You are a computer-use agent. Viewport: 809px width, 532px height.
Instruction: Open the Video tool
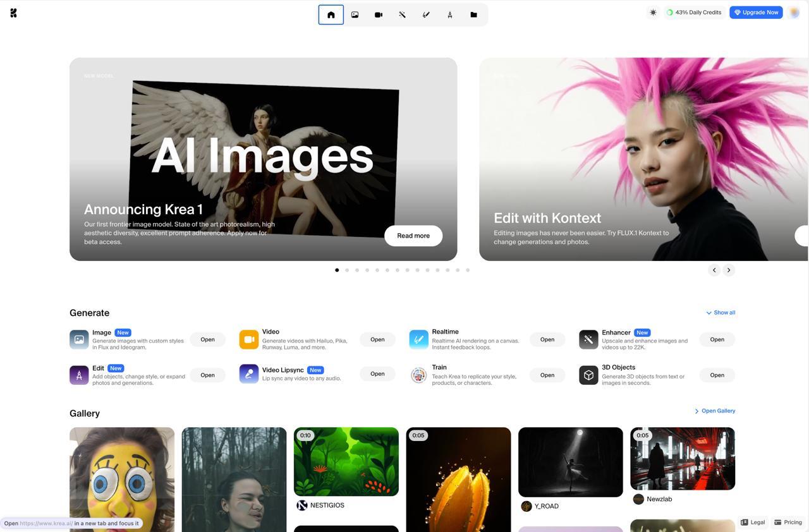(377, 339)
